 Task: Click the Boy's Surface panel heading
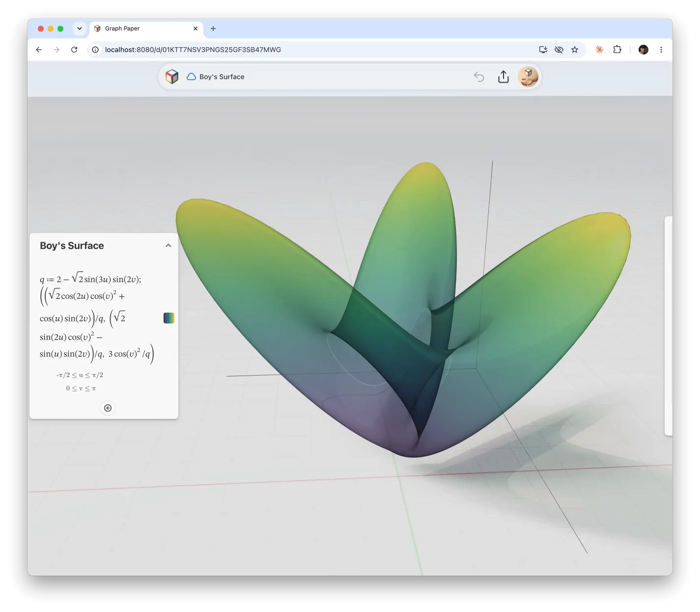[x=72, y=246]
